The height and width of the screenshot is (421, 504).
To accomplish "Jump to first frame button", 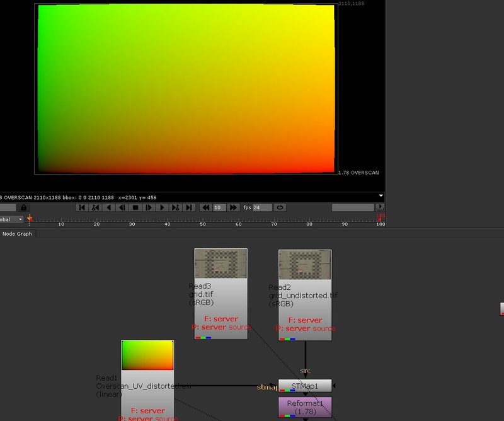I will [x=82, y=207].
